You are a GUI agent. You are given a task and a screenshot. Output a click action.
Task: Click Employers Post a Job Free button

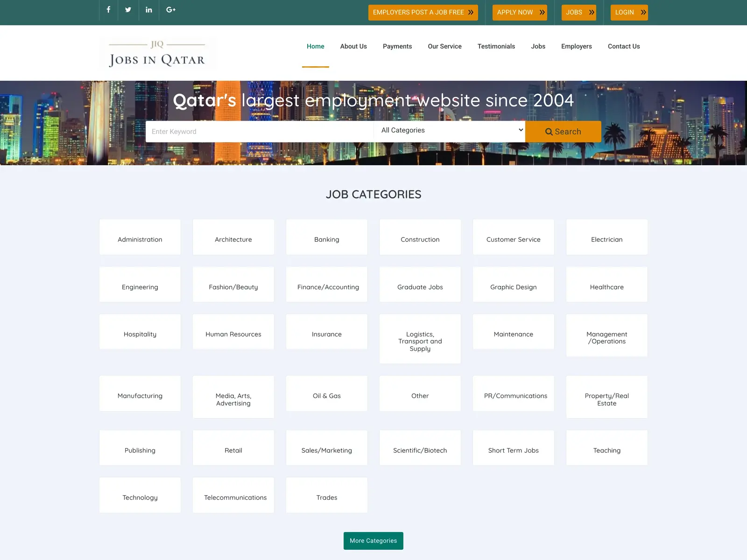[423, 13]
